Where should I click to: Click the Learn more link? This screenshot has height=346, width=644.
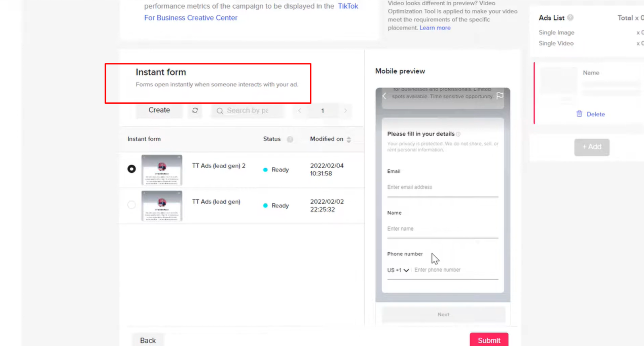tap(435, 28)
